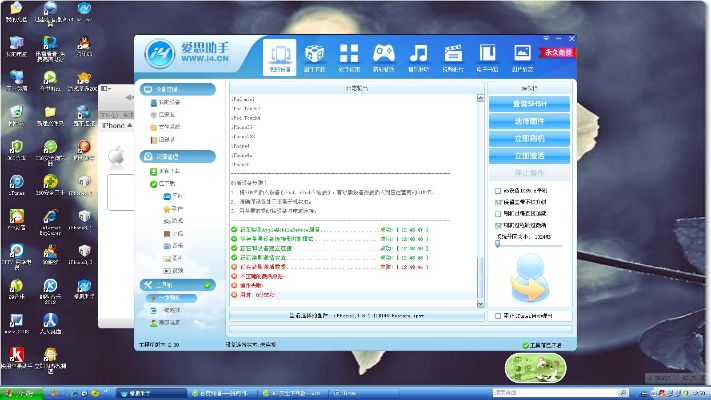Click the log area vertical scrollbar

pyautogui.click(x=479, y=200)
